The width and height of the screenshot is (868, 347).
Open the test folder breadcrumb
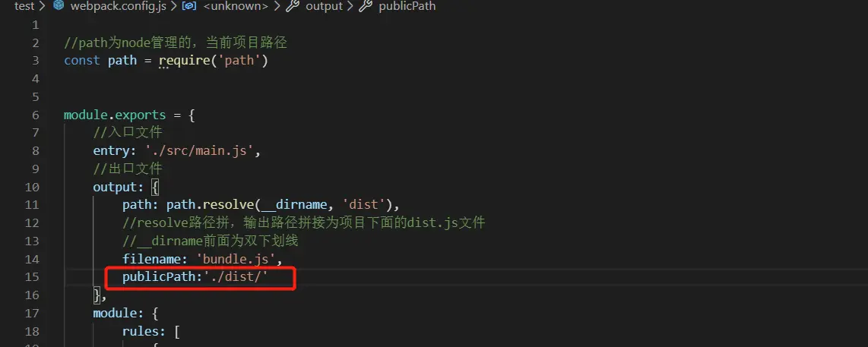pyautogui.click(x=25, y=6)
